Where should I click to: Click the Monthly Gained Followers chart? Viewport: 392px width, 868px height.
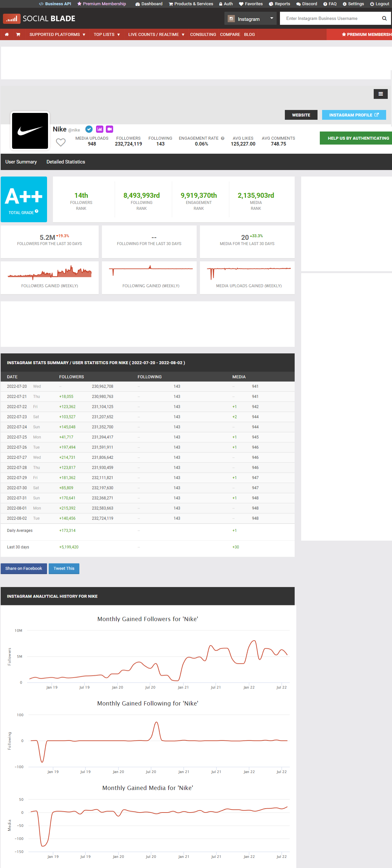point(148,652)
